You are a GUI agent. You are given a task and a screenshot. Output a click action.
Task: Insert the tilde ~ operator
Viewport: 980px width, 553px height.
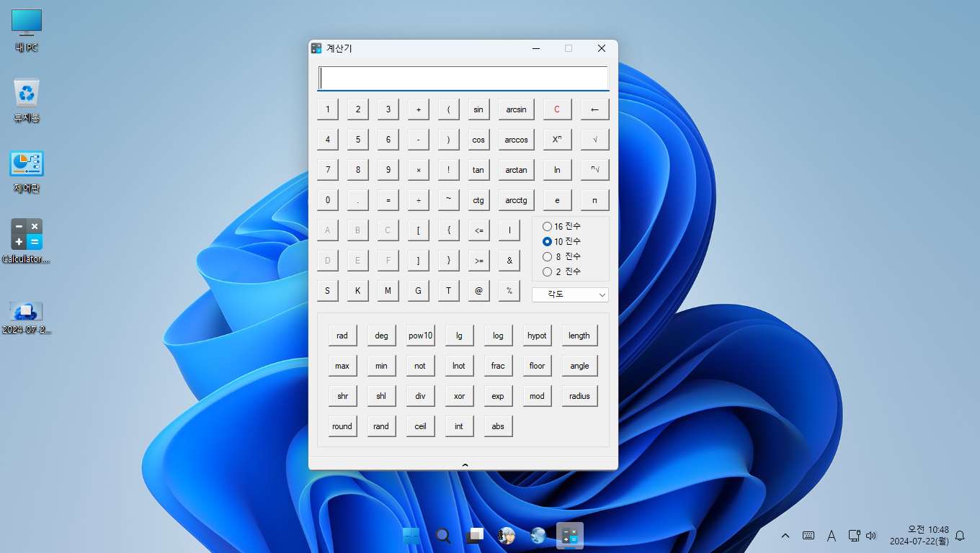[448, 200]
